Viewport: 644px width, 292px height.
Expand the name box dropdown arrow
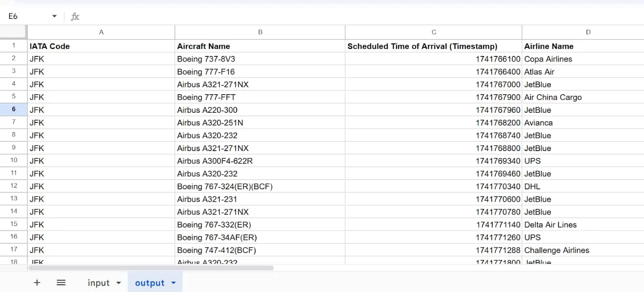pos(54,17)
